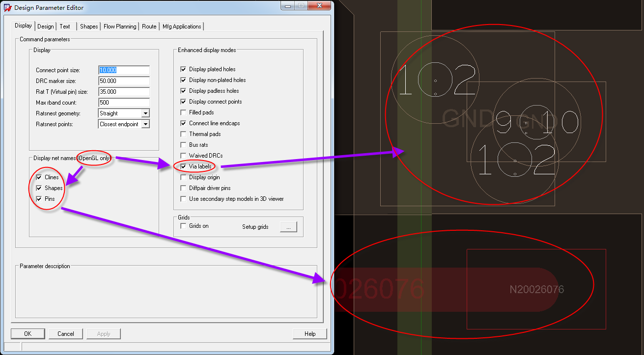Enable Diffpair driver pins checkbox

coord(184,188)
